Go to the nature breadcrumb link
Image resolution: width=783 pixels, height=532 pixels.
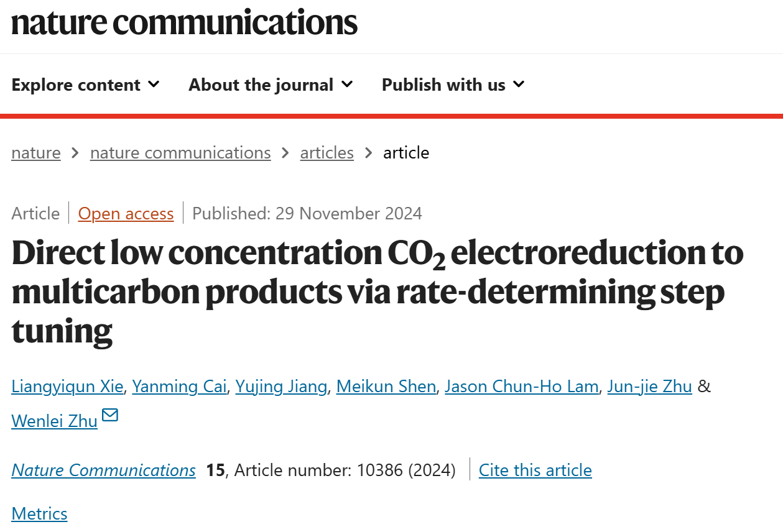click(x=36, y=153)
